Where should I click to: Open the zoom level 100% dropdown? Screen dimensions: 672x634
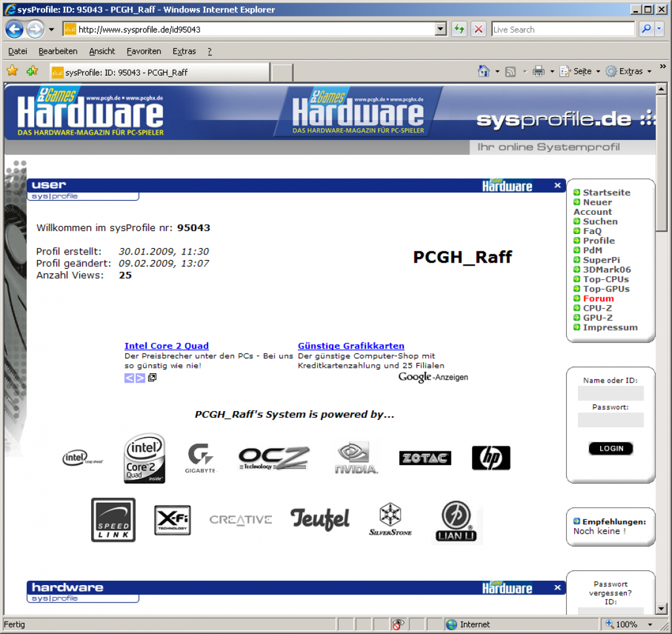650,624
